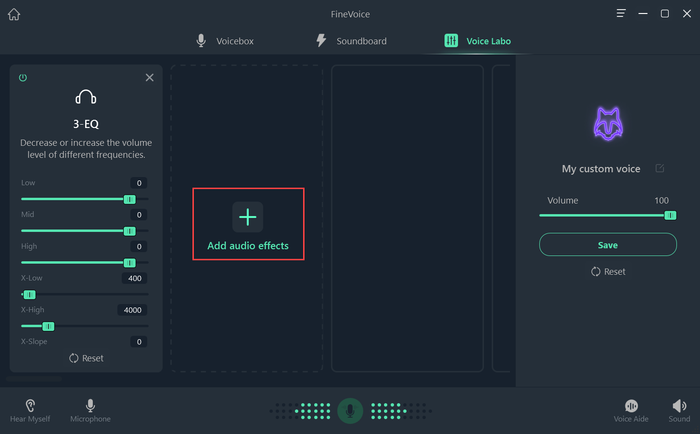
Task: Click the purple fox voice avatar
Action: (608, 124)
